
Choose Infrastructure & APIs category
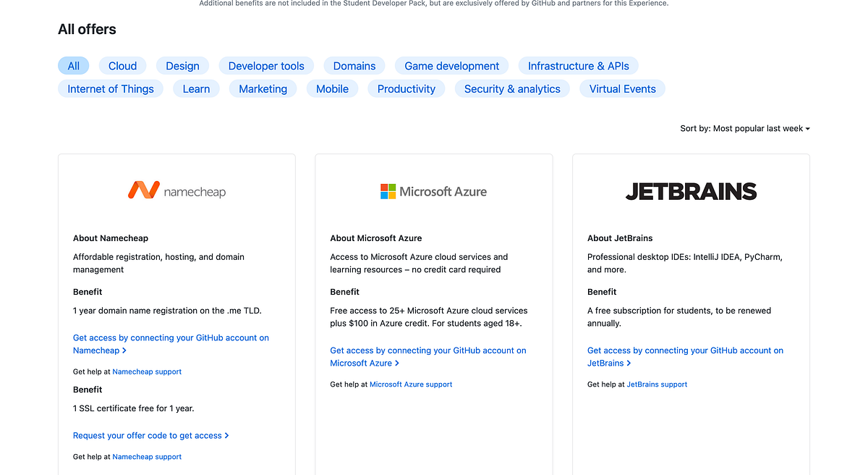tap(578, 66)
